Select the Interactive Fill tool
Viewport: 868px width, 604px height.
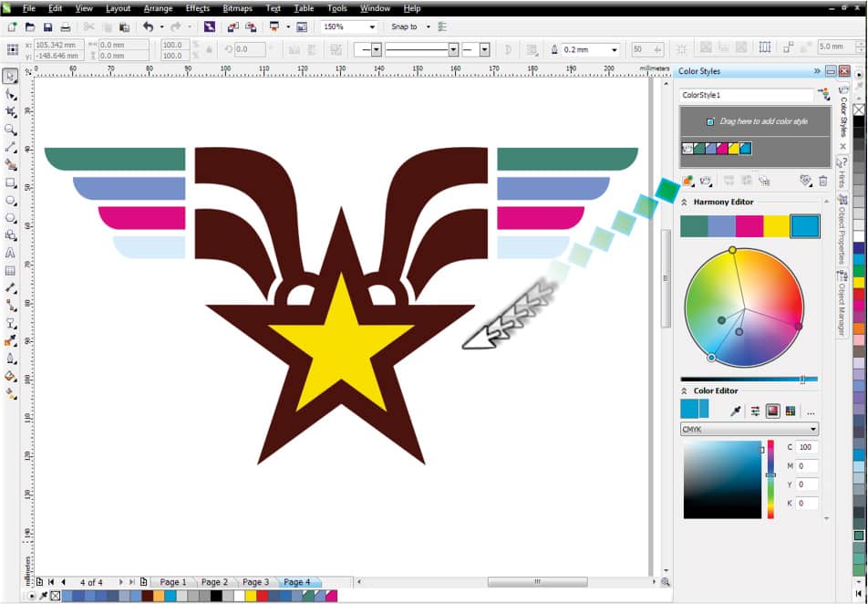[11, 376]
